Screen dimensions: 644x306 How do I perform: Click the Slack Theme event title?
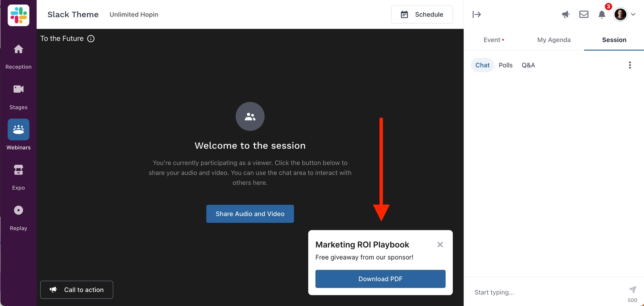(x=73, y=15)
